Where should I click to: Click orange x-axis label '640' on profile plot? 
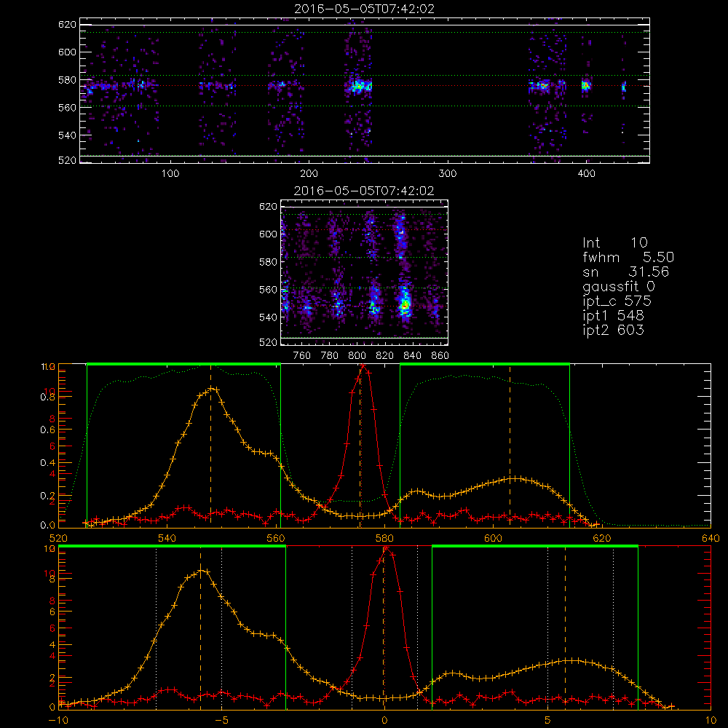point(711,538)
